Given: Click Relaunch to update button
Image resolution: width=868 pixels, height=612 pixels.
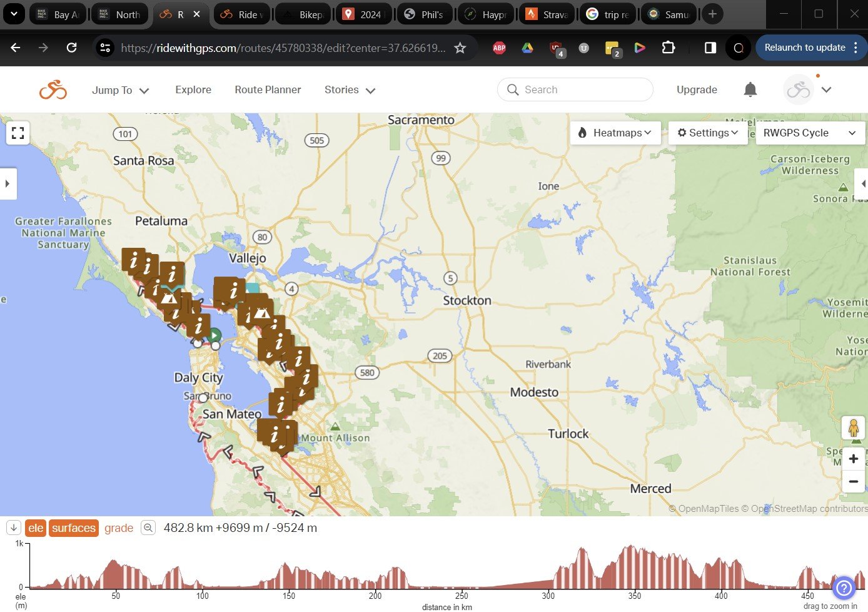Looking at the screenshot, I should coord(804,48).
